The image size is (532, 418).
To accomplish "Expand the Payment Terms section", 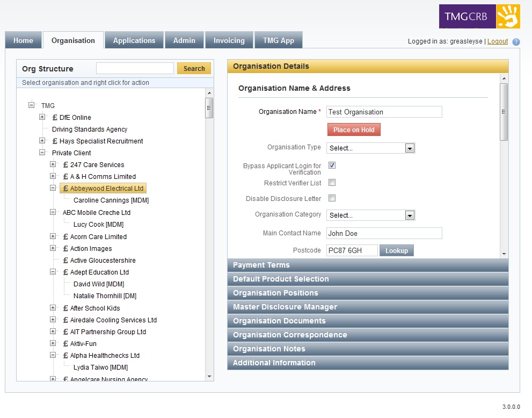I will [x=368, y=265].
